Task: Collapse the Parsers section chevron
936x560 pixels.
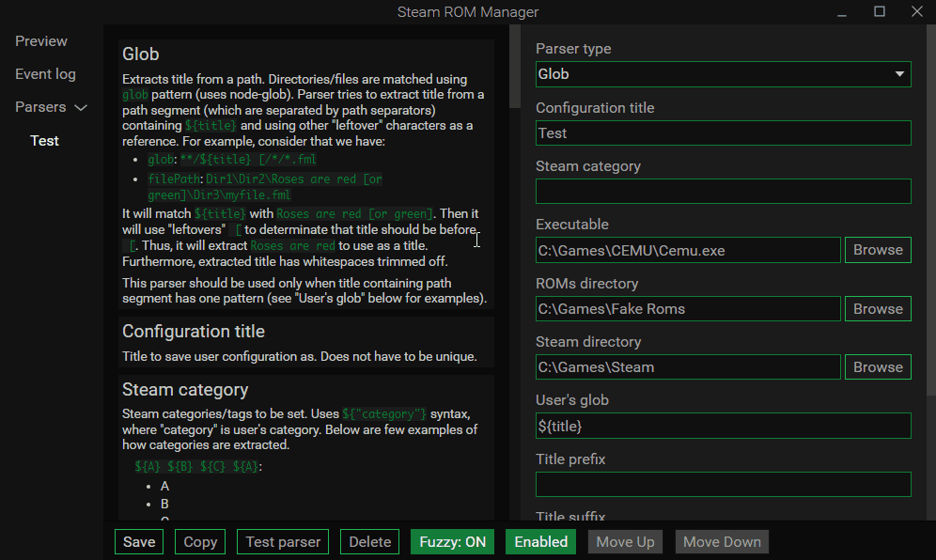Action: (x=81, y=107)
